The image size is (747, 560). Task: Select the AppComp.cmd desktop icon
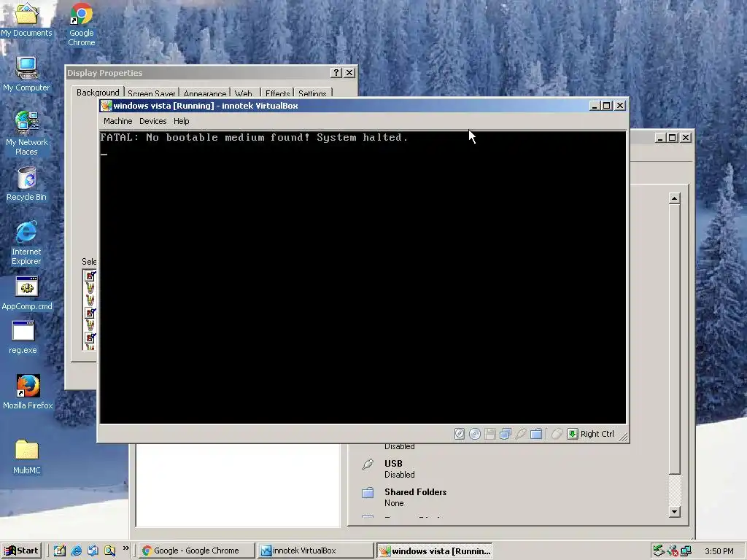click(27, 293)
